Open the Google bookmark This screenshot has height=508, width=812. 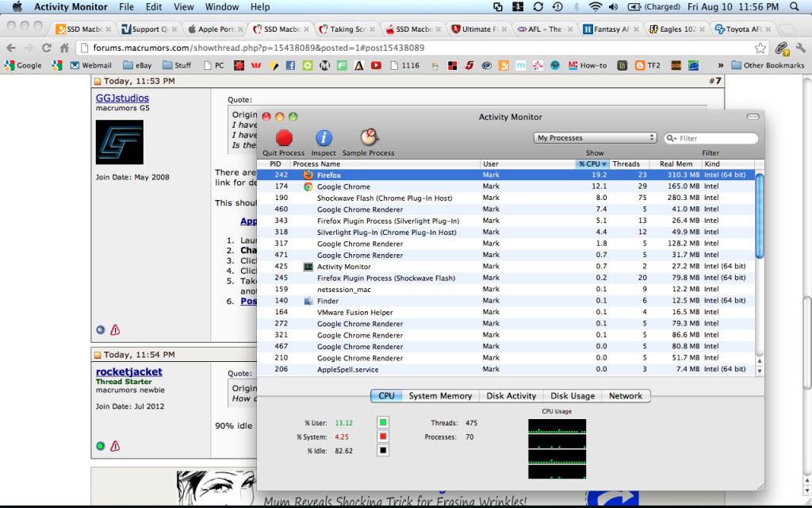(23, 65)
